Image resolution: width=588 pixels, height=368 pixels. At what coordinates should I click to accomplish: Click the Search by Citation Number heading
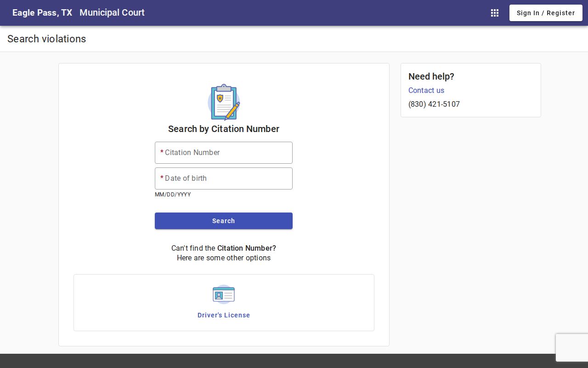point(224,129)
